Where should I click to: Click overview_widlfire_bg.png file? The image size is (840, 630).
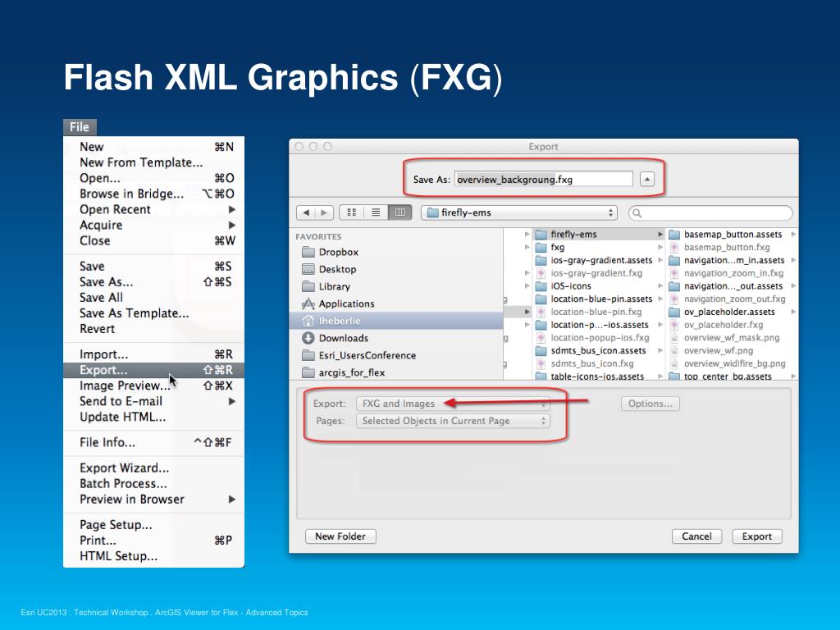pyautogui.click(x=733, y=363)
